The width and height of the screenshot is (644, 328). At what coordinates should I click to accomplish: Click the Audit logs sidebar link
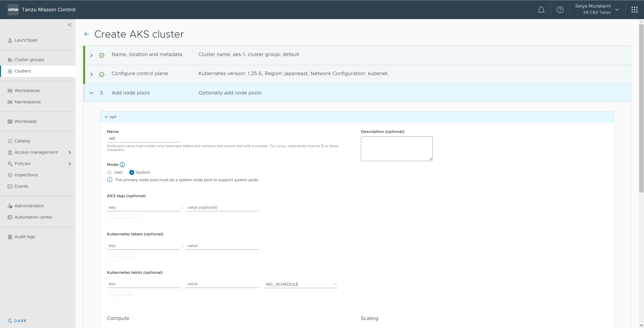click(25, 237)
